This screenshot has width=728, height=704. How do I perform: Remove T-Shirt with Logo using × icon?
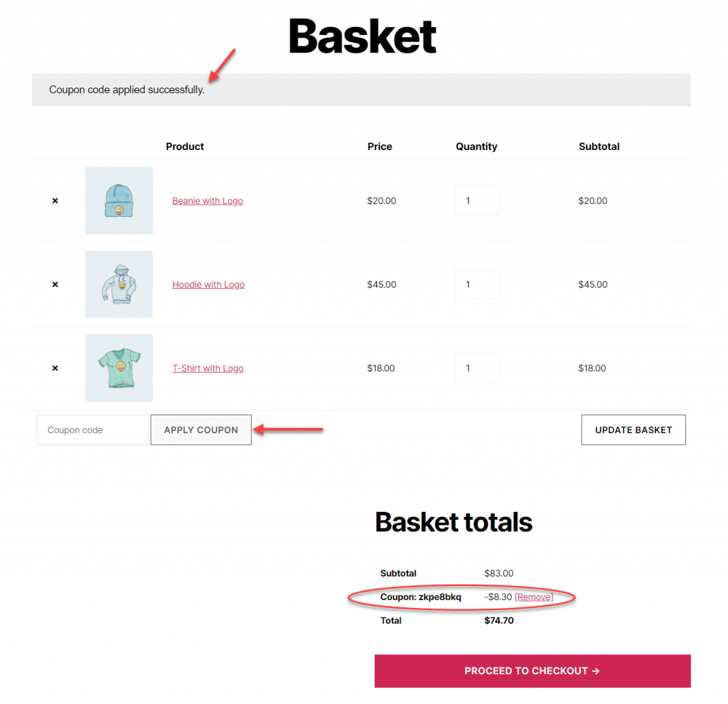pos(55,368)
